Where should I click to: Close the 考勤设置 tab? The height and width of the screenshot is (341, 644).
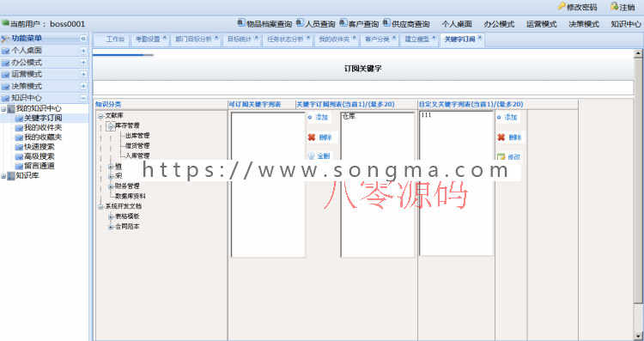pyautogui.click(x=165, y=38)
